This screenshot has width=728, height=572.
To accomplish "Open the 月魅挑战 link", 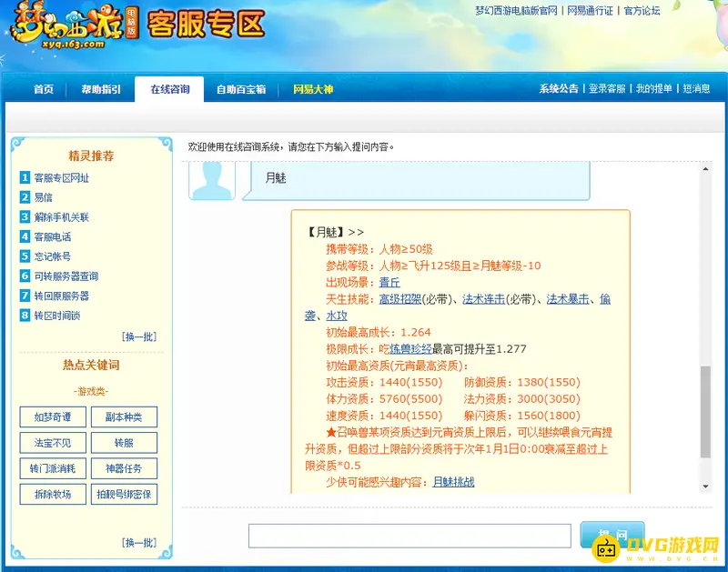I will [453, 482].
